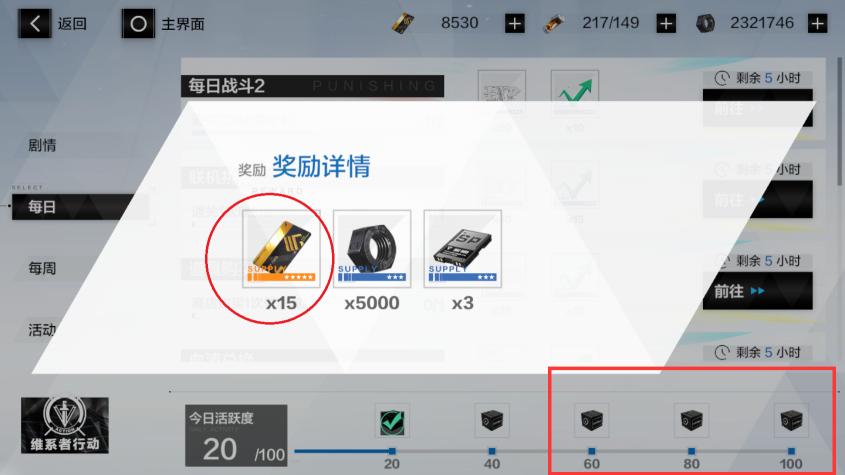Add black card currency with plus button
845x475 pixels.
pyautogui.click(x=515, y=23)
